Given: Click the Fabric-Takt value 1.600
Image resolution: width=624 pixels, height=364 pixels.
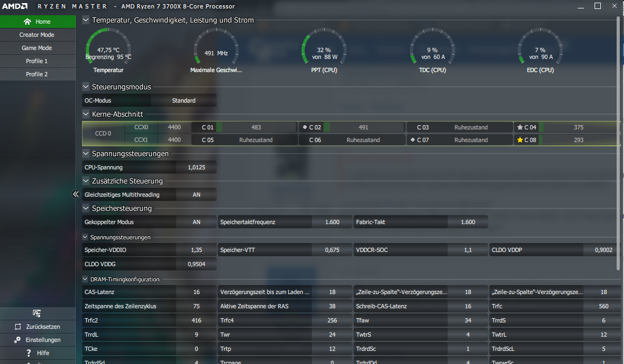Looking at the screenshot, I should [468, 222].
